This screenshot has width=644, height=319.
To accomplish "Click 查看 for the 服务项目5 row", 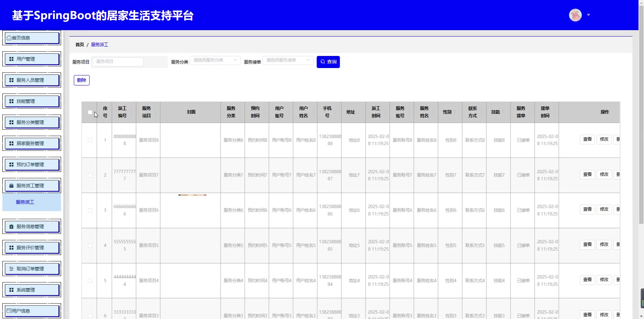I will click(587, 245).
